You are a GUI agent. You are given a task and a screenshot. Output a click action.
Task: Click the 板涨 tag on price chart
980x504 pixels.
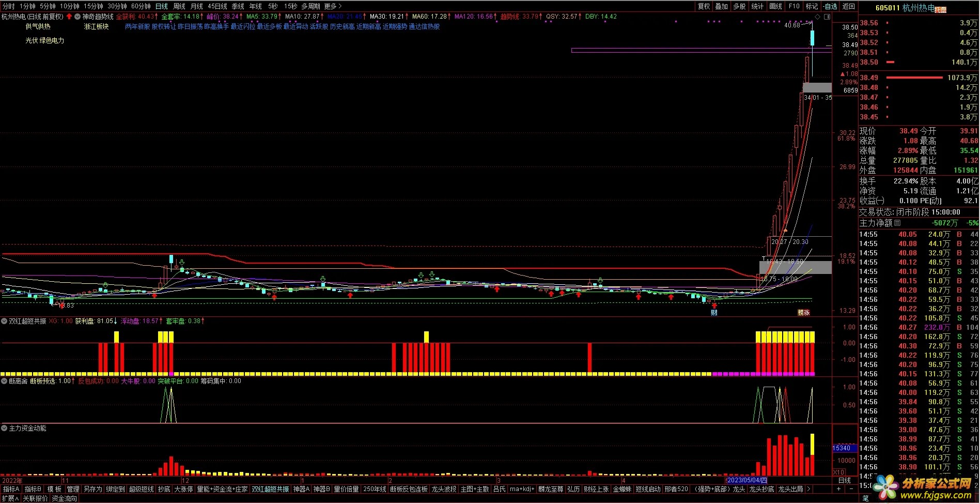(804, 312)
